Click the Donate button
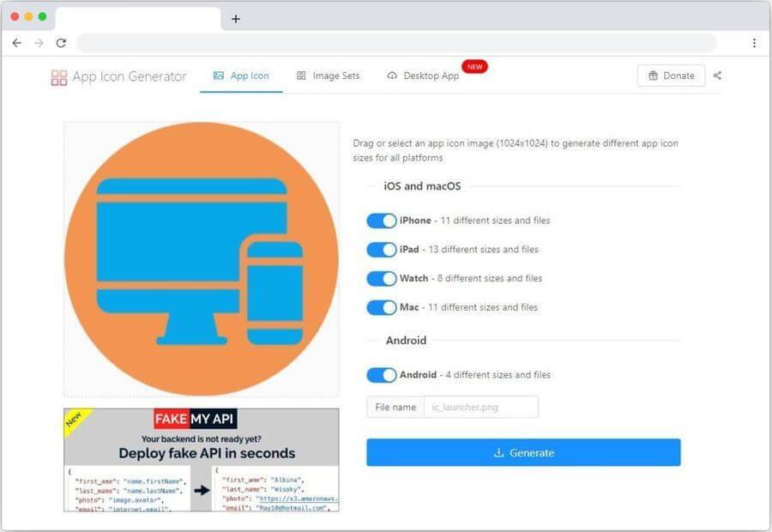This screenshot has width=772, height=532. [x=671, y=76]
